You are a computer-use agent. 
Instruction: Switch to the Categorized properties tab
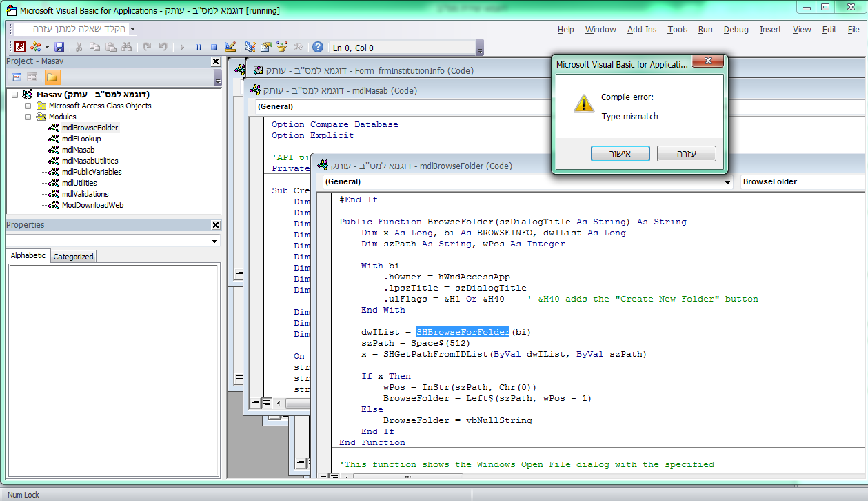pos(73,256)
